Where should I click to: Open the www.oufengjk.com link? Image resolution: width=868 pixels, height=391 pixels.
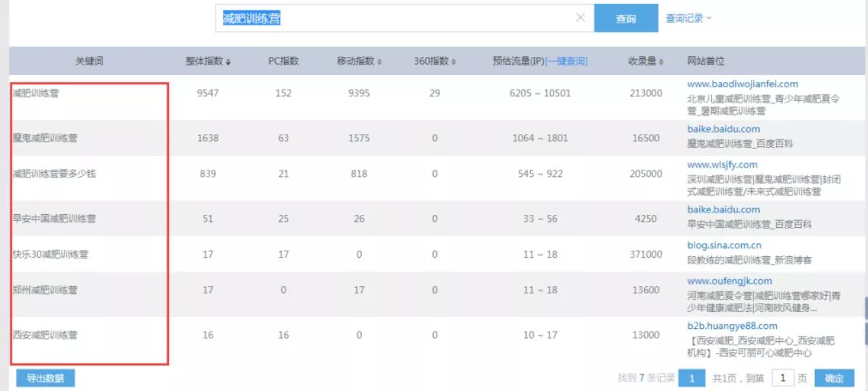tap(729, 282)
